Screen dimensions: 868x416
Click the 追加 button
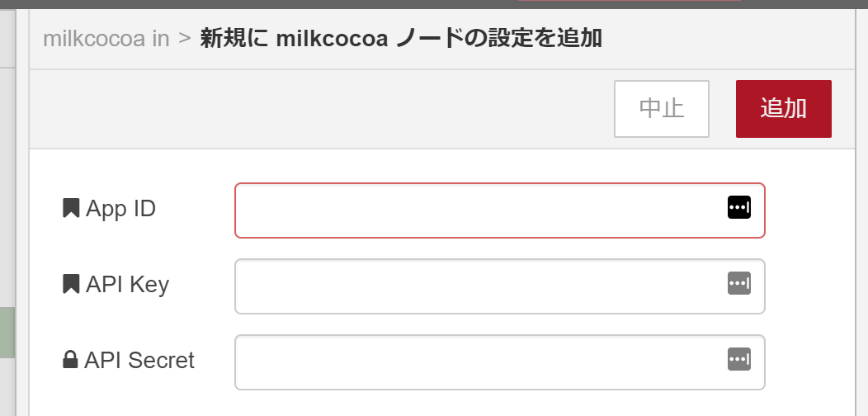coord(783,109)
